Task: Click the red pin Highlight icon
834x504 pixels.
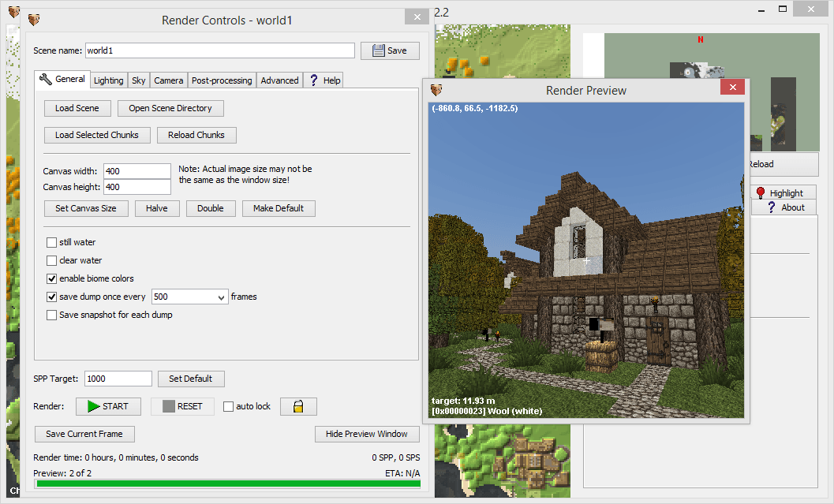Action: click(761, 192)
